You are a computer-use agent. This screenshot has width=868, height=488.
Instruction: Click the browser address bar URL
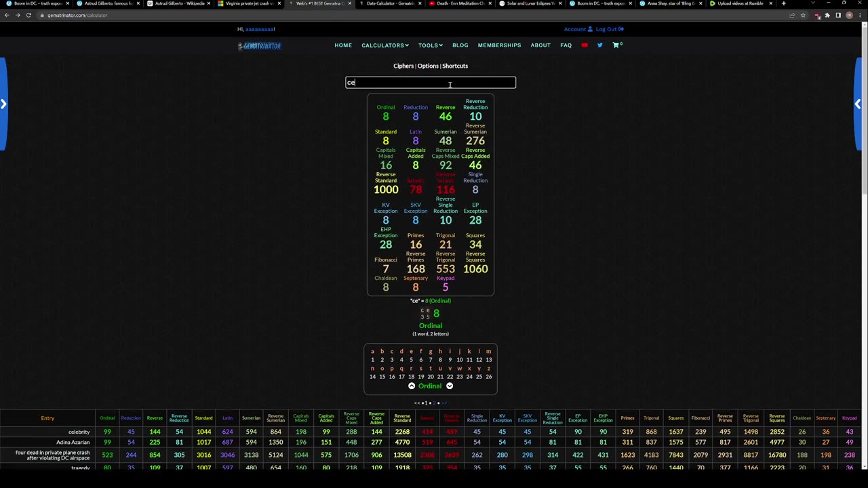click(x=77, y=15)
